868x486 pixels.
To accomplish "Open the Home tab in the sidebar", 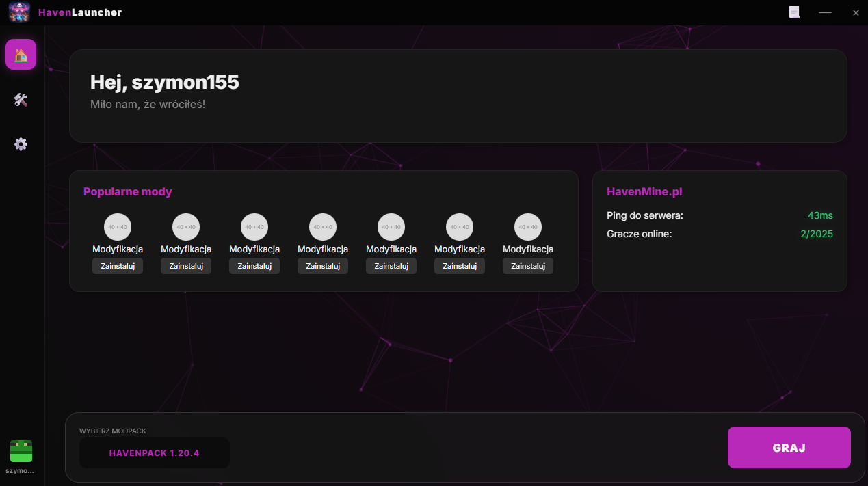I will tap(21, 54).
